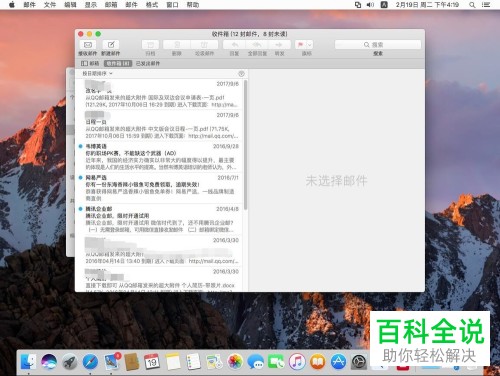
Task: Open the File menu
Action: pos(50,5)
